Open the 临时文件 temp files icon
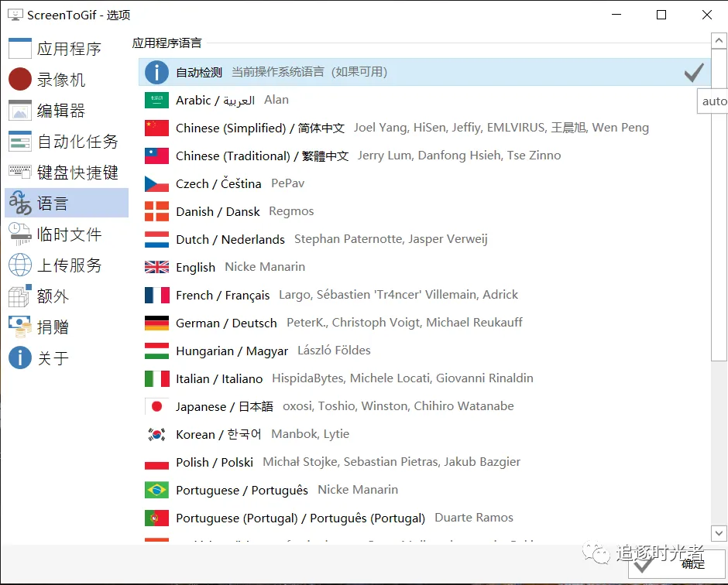 (x=20, y=234)
